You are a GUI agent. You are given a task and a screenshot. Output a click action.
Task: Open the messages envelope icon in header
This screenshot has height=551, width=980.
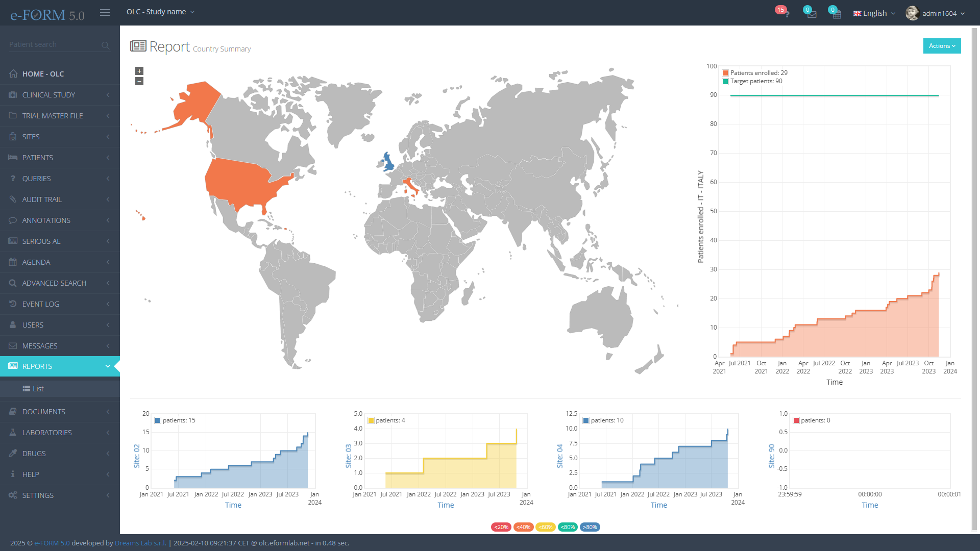click(811, 14)
